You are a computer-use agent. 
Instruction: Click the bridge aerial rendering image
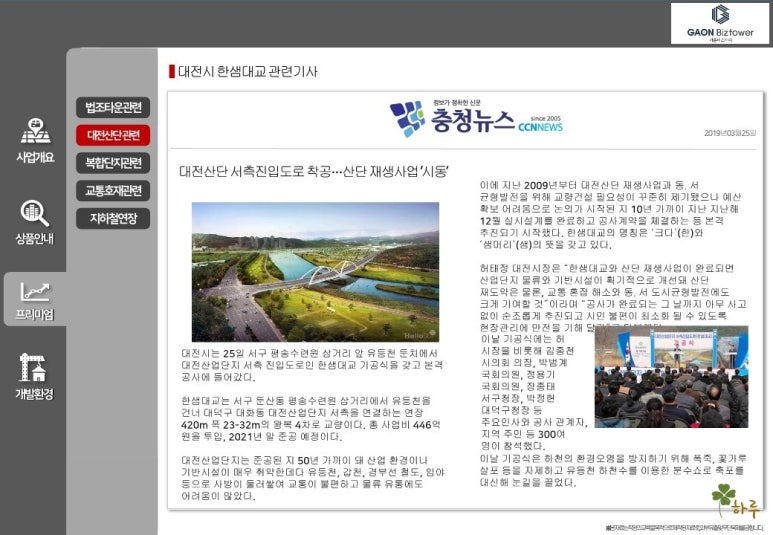click(x=316, y=272)
